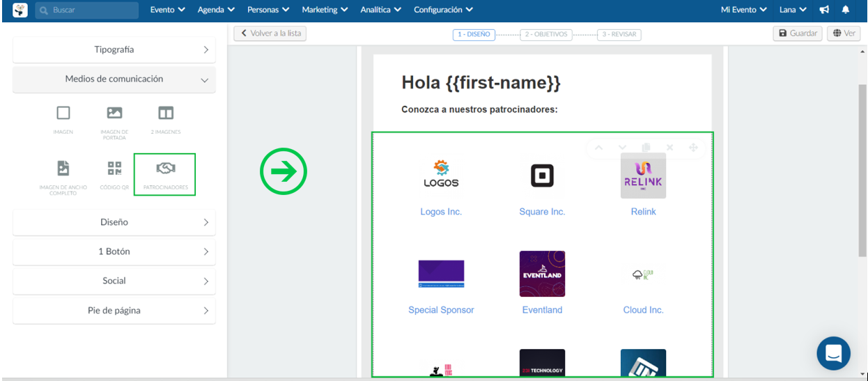
Task: Delete the sponsors block with the X icon
Action: point(669,148)
